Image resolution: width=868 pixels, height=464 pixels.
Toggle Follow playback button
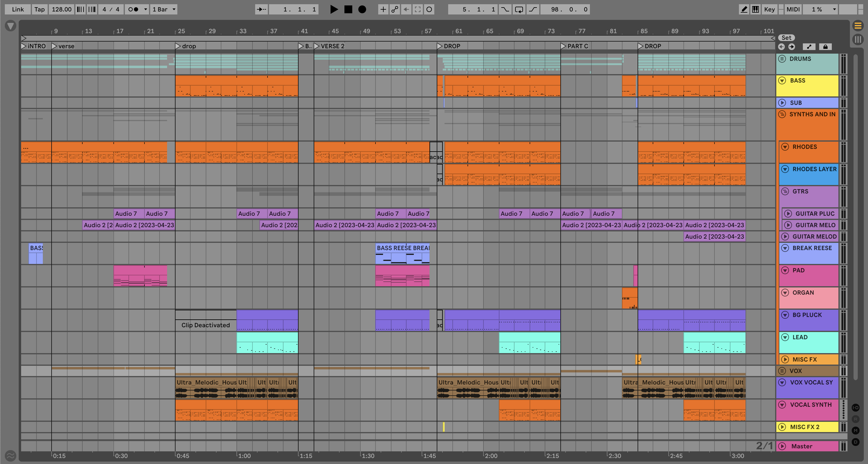(261, 9)
